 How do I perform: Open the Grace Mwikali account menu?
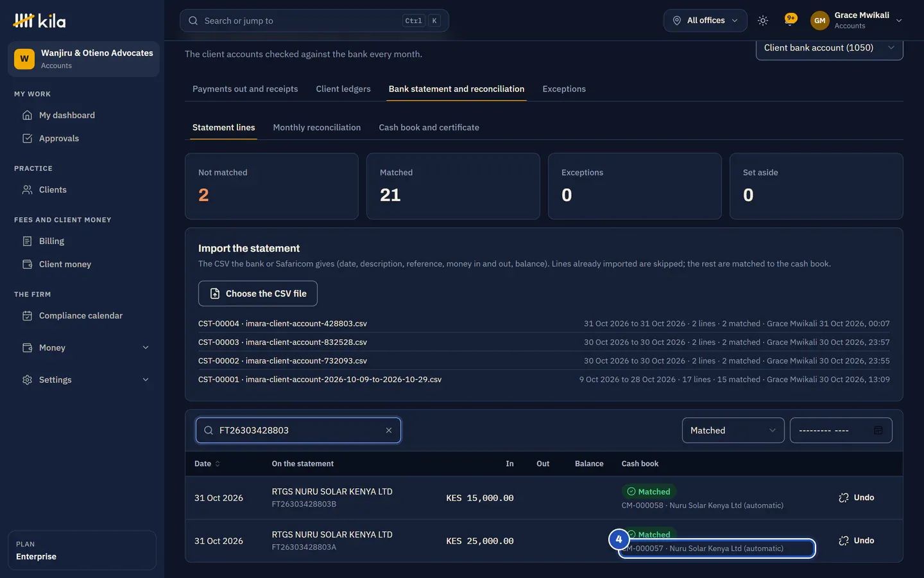click(x=857, y=21)
